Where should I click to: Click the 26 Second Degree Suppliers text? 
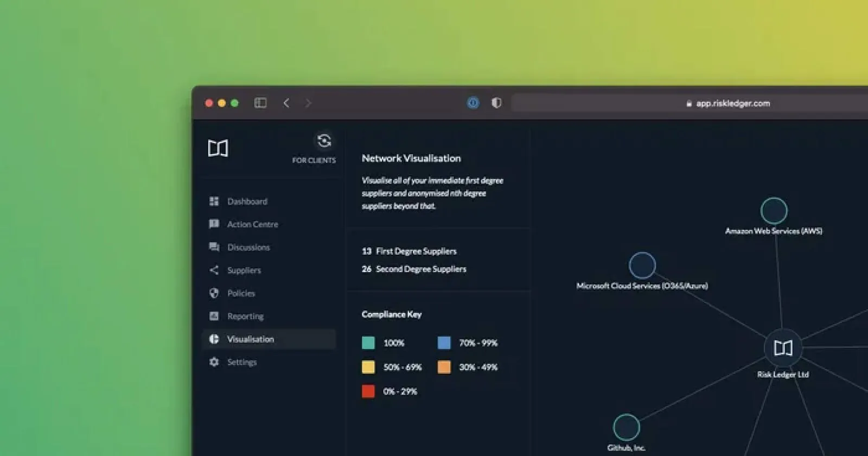414,269
